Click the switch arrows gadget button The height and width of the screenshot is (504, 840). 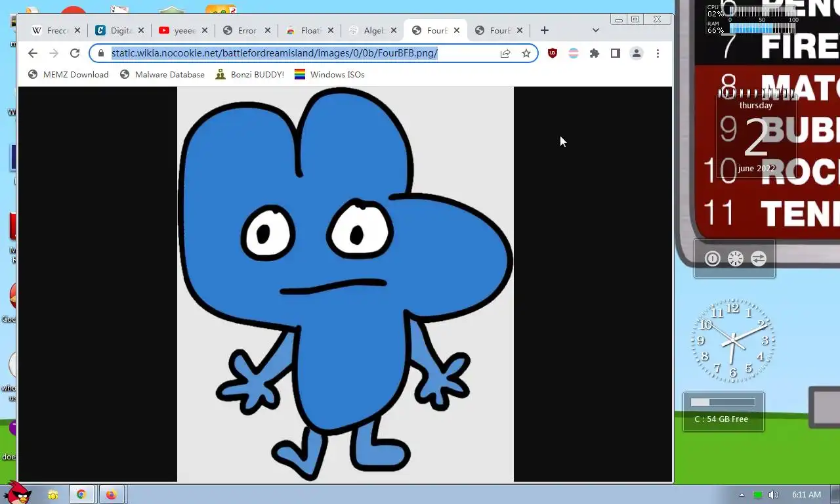[759, 259]
